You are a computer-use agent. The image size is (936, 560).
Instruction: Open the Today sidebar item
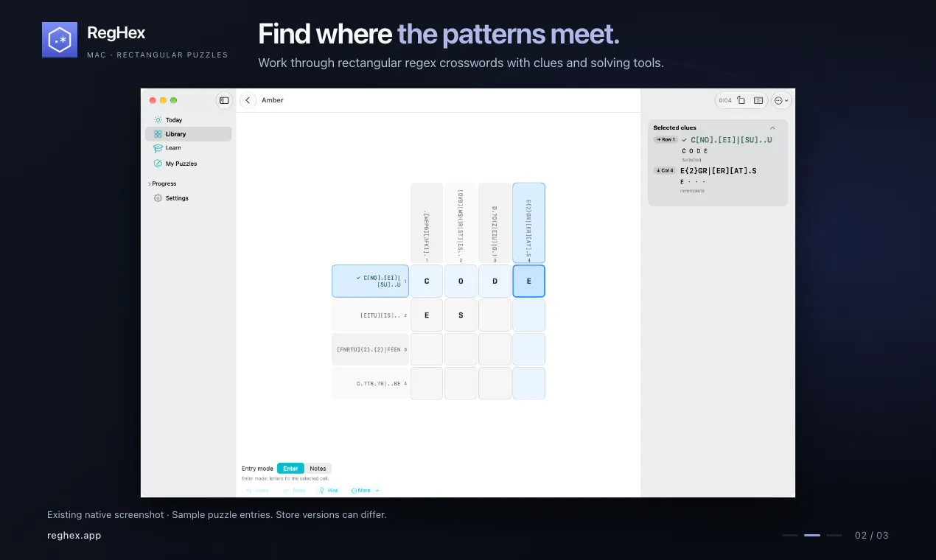188,120
